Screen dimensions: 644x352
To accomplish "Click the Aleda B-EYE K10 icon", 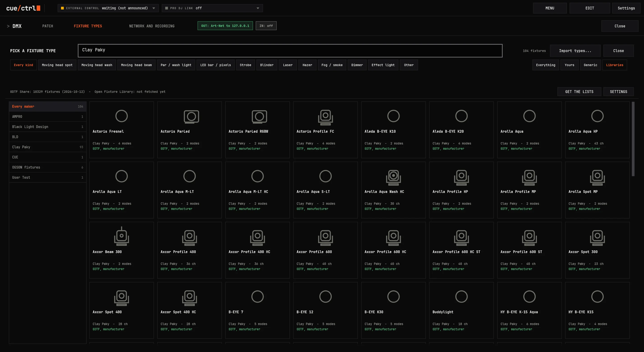I will 393,116.
